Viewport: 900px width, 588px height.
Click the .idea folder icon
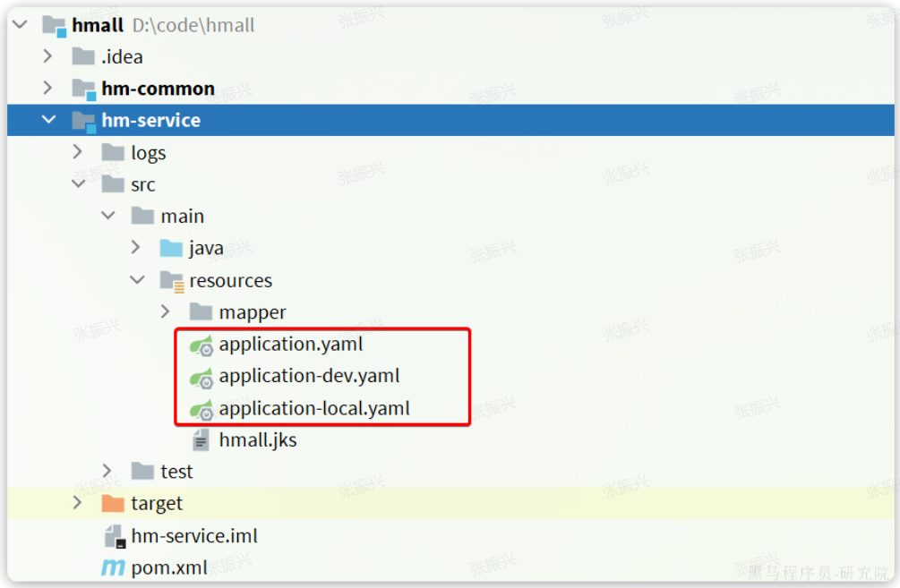[x=83, y=56]
